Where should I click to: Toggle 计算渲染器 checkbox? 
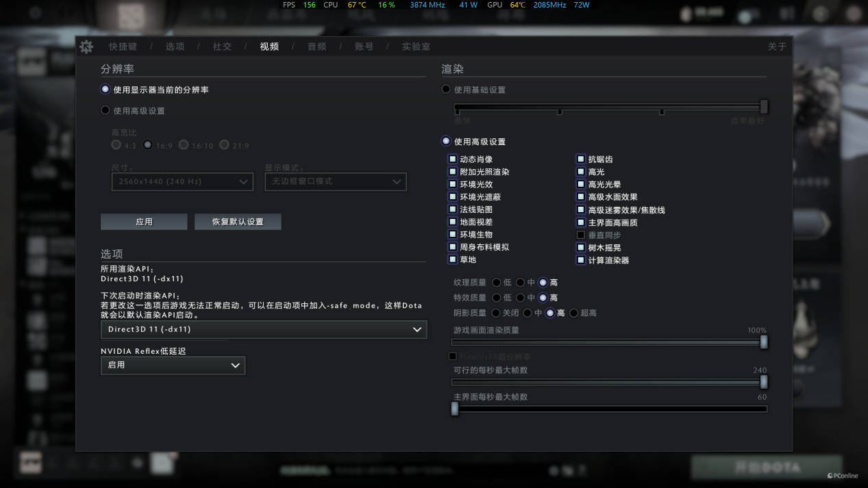point(580,260)
